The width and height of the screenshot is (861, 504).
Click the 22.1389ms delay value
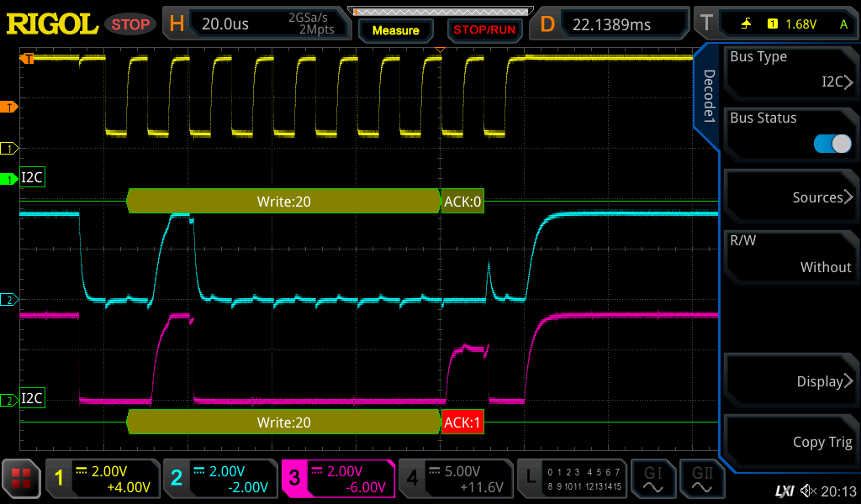click(x=612, y=24)
